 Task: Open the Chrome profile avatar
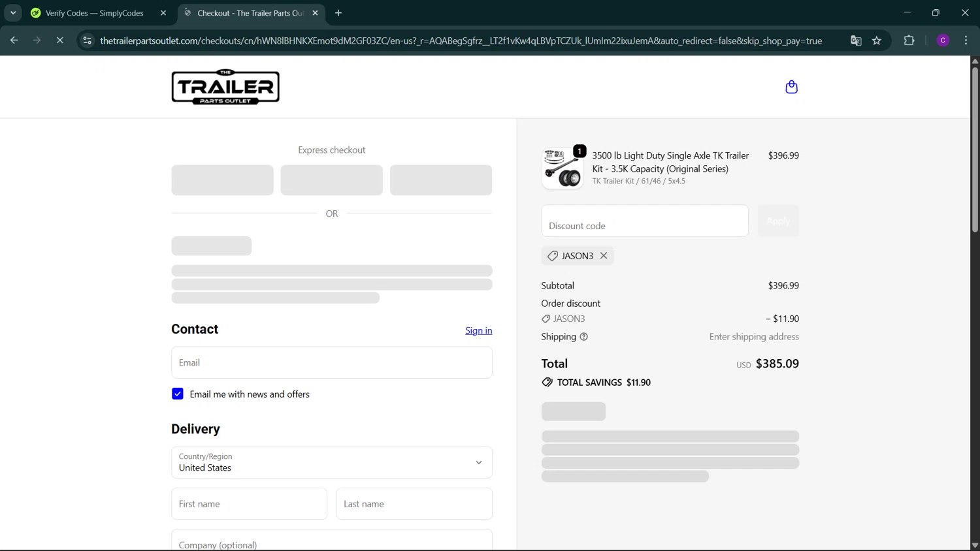coord(943,40)
